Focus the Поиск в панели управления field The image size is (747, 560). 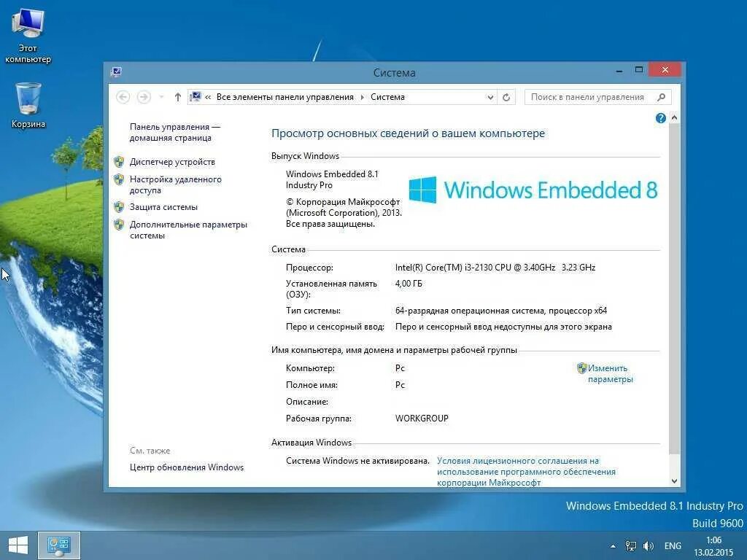click(x=598, y=97)
